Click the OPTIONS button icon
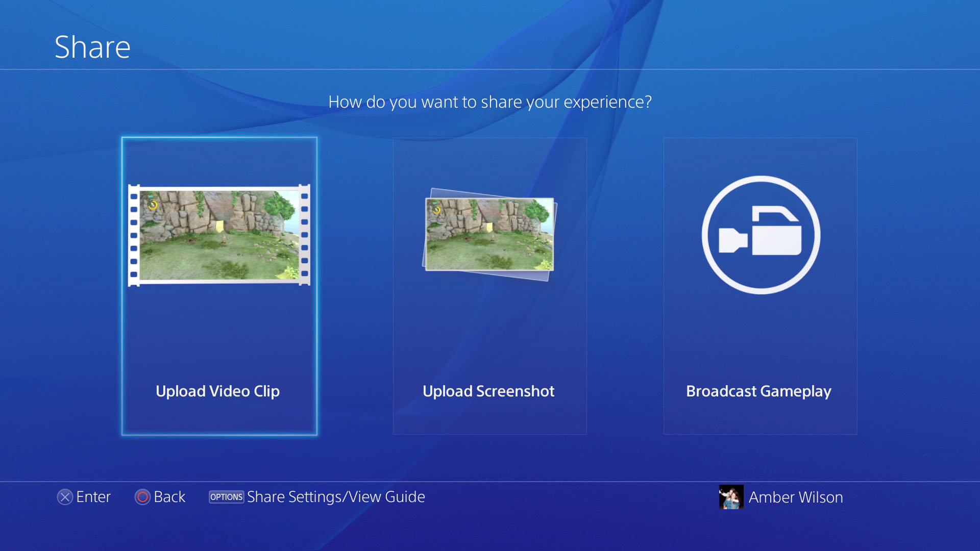 pyautogui.click(x=226, y=497)
